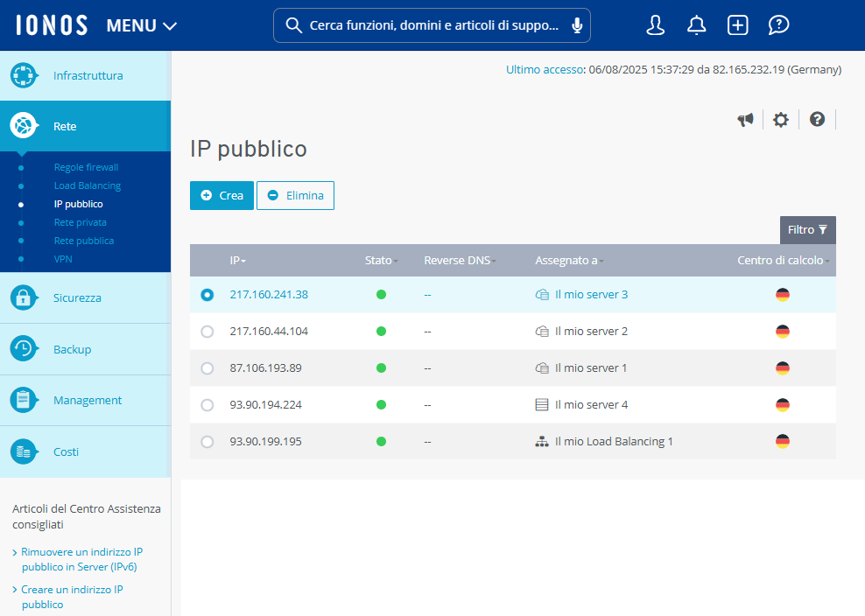
Task: Click the IP address 93.90.194.224
Action: tap(265, 405)
